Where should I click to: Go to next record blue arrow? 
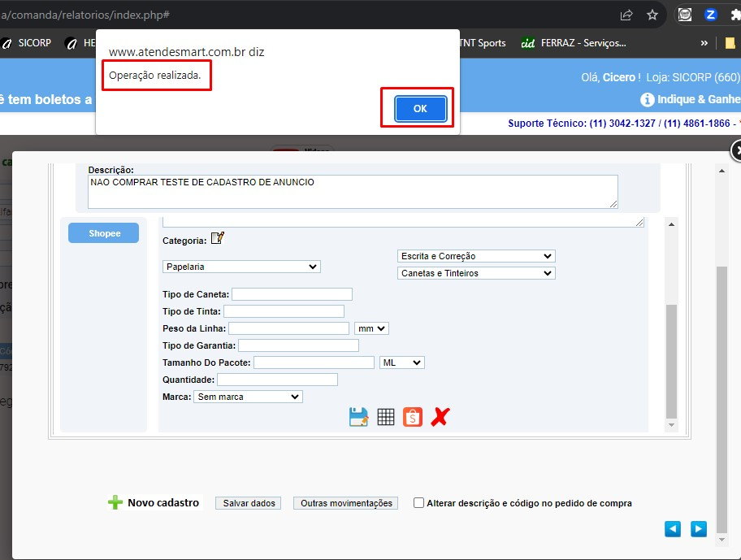click(699, 529)
